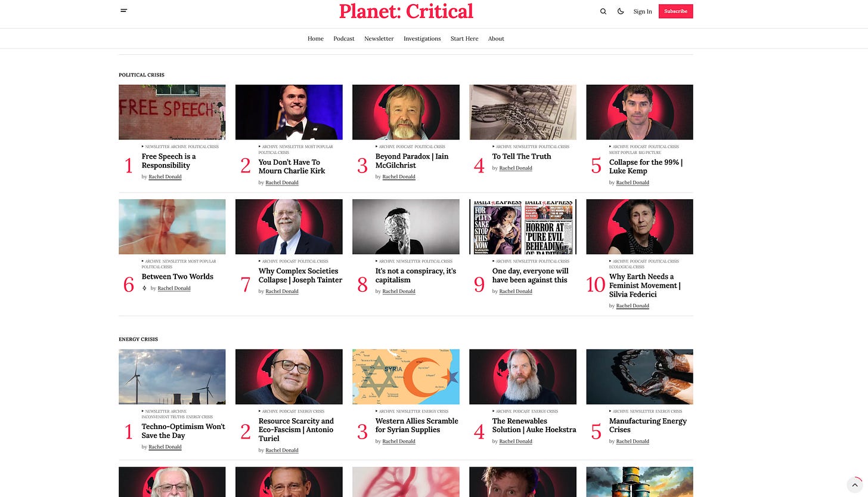Open 'One day, everyone will have been against this'
The height and width of the screenshot is (497, 868).
[530, 276]
